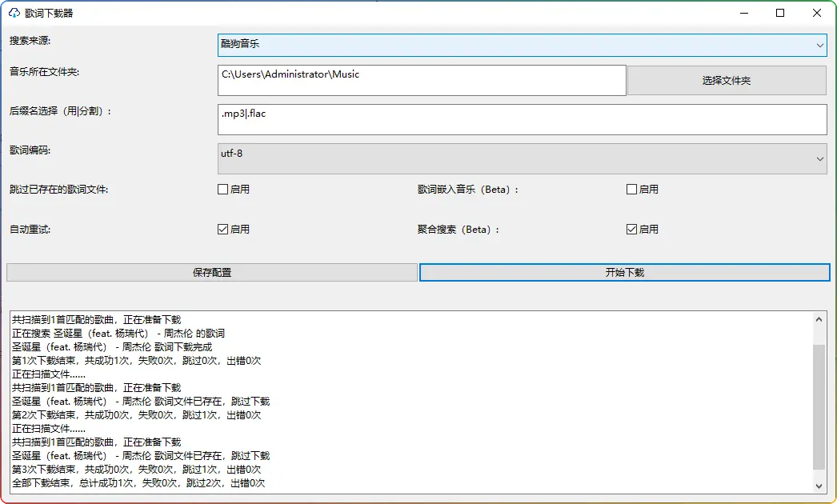Click log scrollbar up arrow
This screenshot has height=504, width=837.
tap(819, 318)
